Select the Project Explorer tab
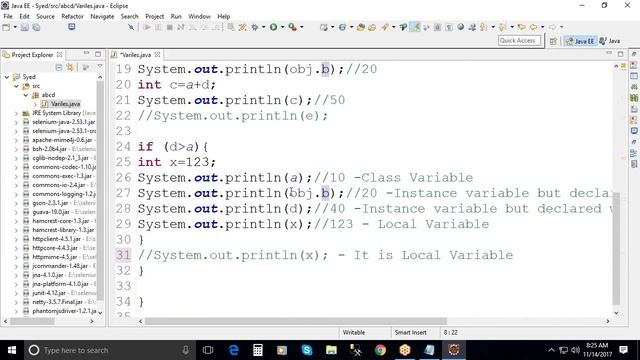This screenshot has width=640, height=360. click(32, 55)
